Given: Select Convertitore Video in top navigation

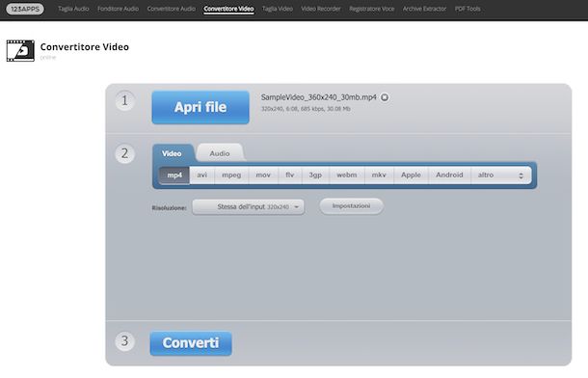Looking at the screenshot, I should [228, 9].
